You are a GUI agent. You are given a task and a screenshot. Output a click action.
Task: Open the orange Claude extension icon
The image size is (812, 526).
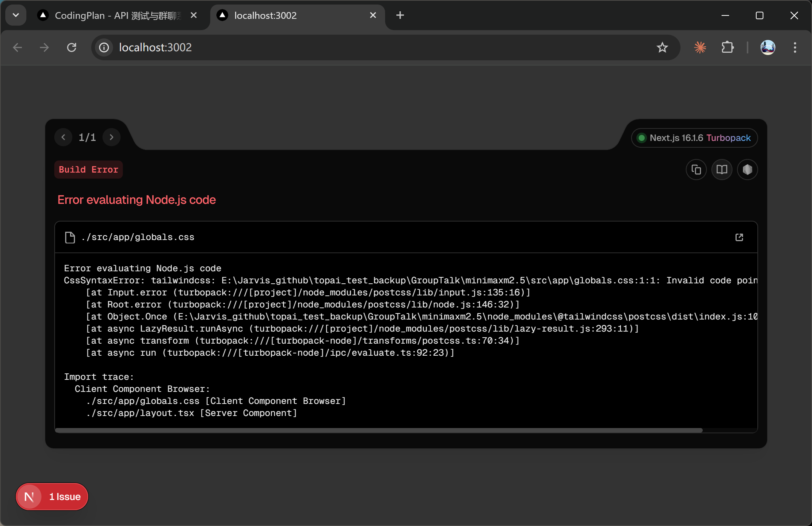[700, 47]
